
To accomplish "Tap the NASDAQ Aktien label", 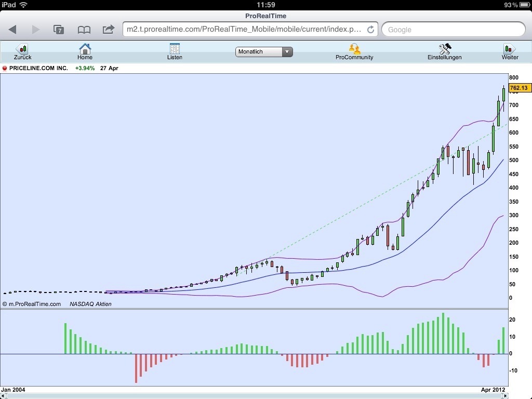I will click(x=90, y=304).
